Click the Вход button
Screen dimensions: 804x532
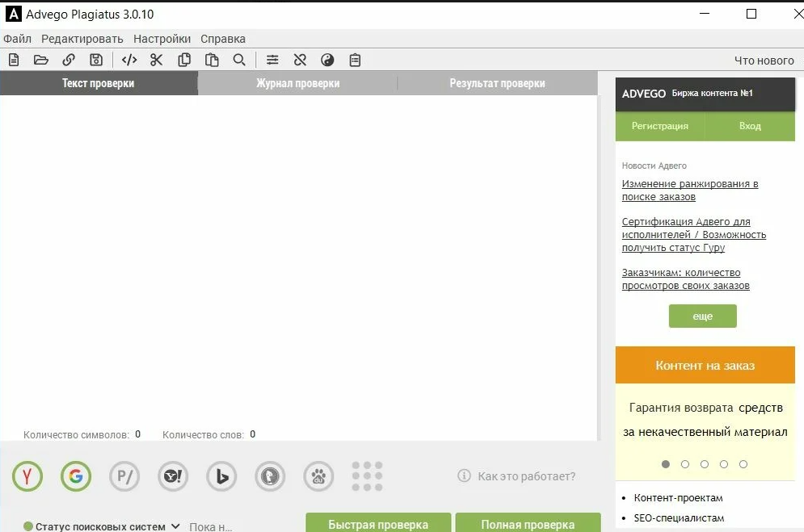tap(750, 126)
